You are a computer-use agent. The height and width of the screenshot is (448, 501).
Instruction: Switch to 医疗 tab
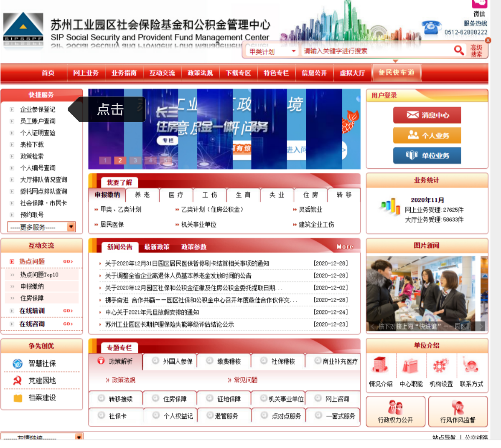pyautogui.click(x=176, y=195)
